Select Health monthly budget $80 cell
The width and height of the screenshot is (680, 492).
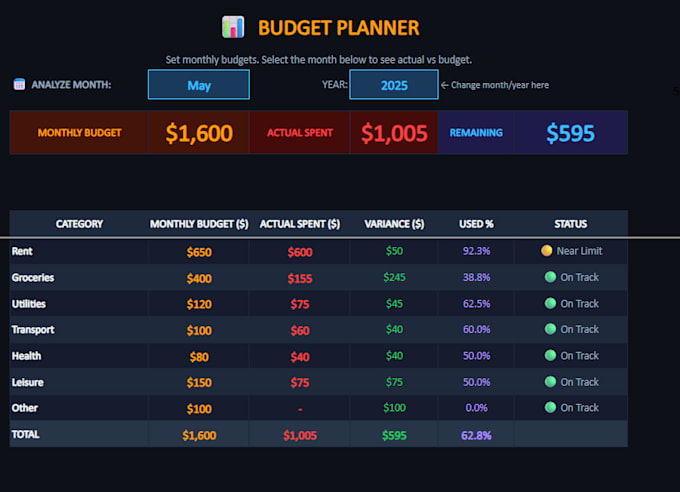point(199,357)
